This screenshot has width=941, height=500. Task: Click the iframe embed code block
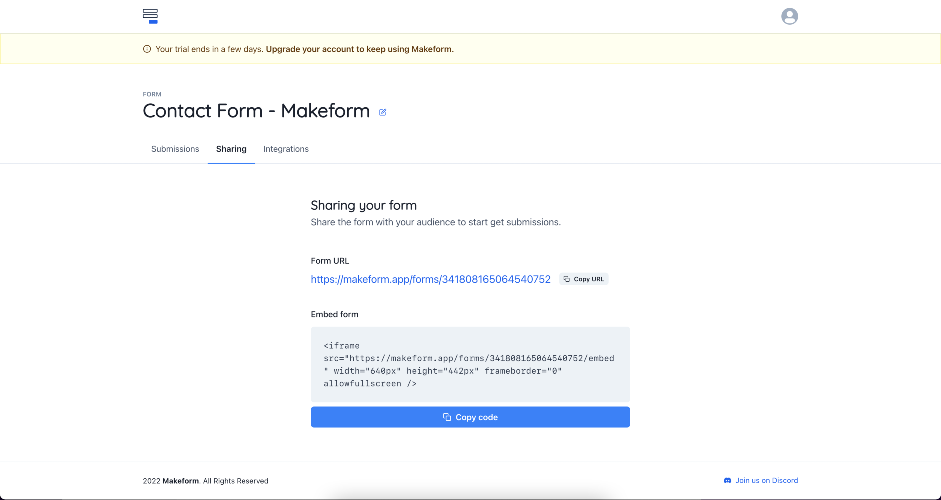470,364
